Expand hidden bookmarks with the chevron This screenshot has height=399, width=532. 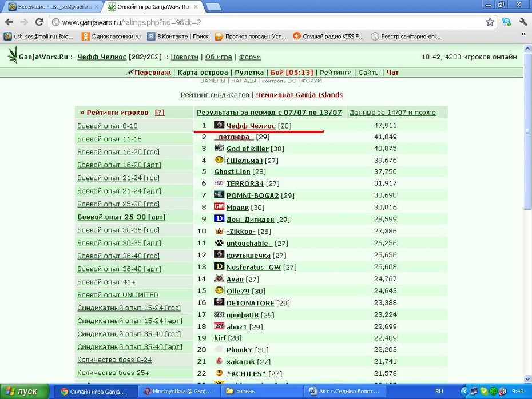pyautogui.click(x=523, y=34)
